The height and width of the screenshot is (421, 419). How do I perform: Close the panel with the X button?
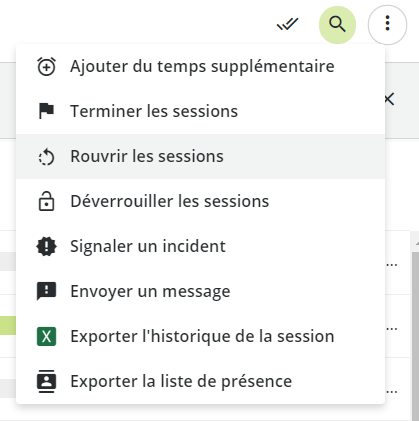[x=390, y=99]
